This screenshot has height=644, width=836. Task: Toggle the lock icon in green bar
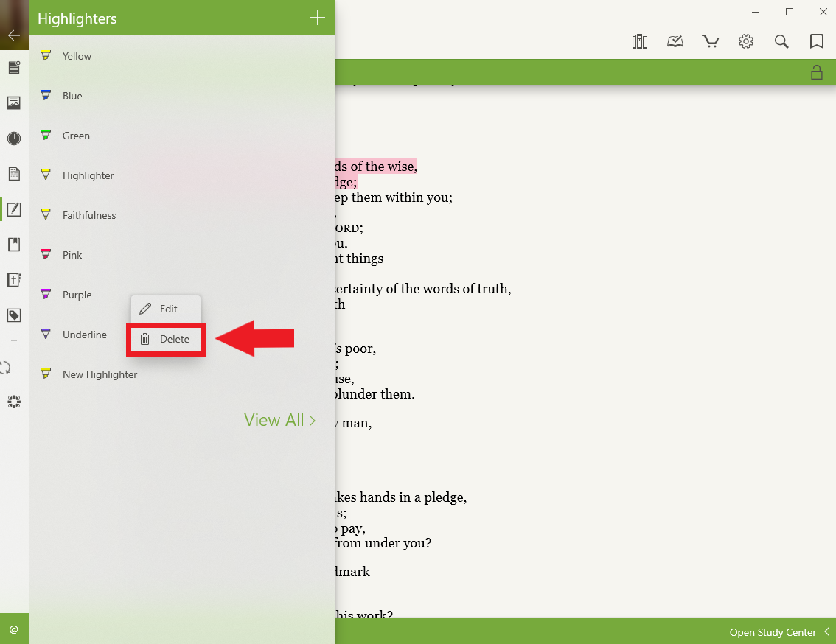816,72
